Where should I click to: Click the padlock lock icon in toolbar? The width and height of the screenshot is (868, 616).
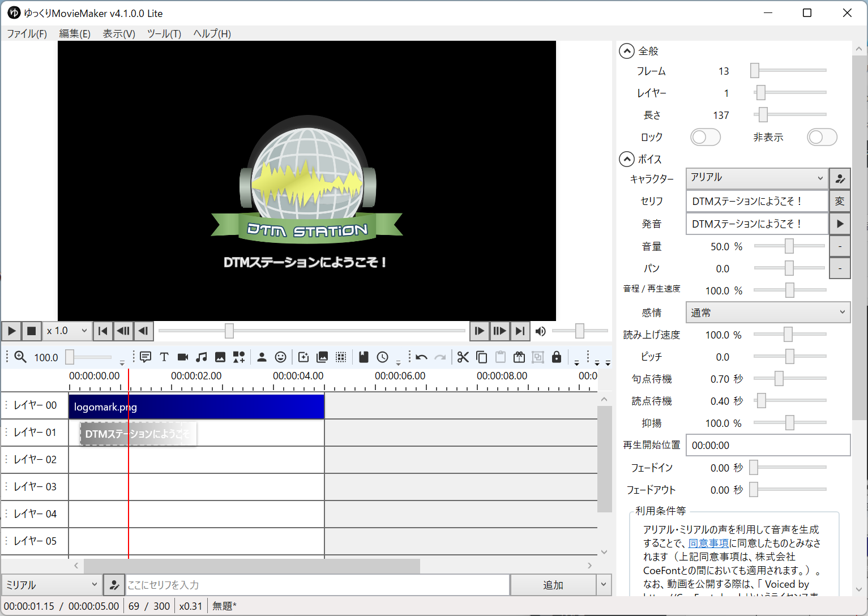[x=557, y=357]
